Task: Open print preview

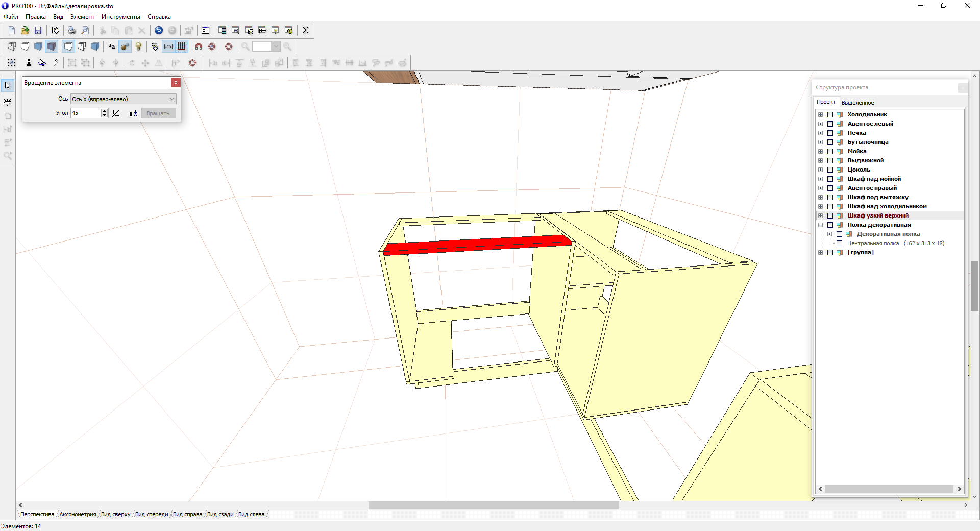Action: pos(85,30)
